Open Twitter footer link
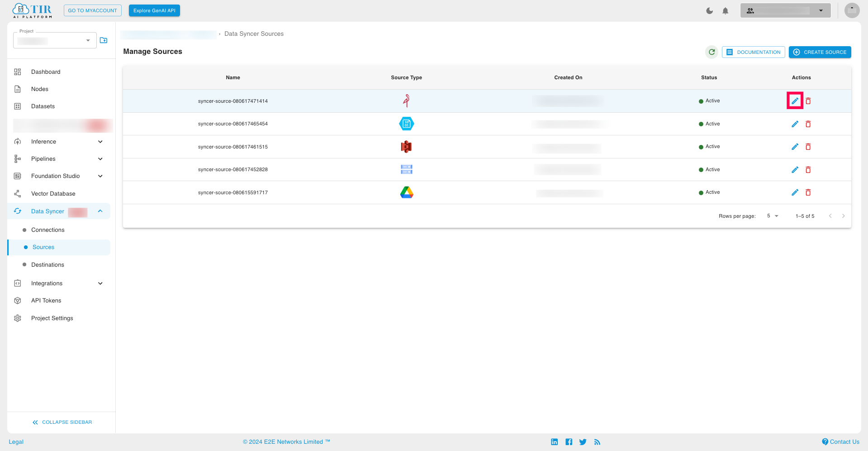Screen dimensions: 868x451 click(x=583, y=442)
